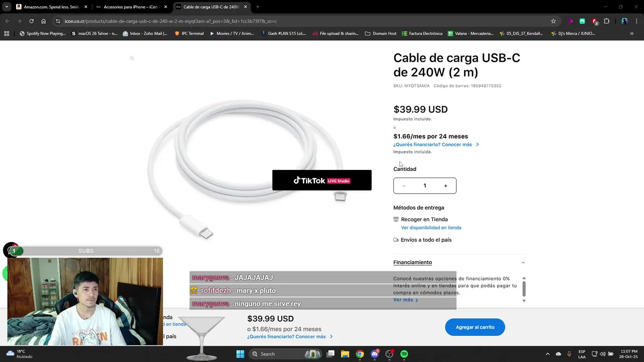Open the tab search dropdown arrow
This screenshot has width=644, height=362.
coord(7,7)
